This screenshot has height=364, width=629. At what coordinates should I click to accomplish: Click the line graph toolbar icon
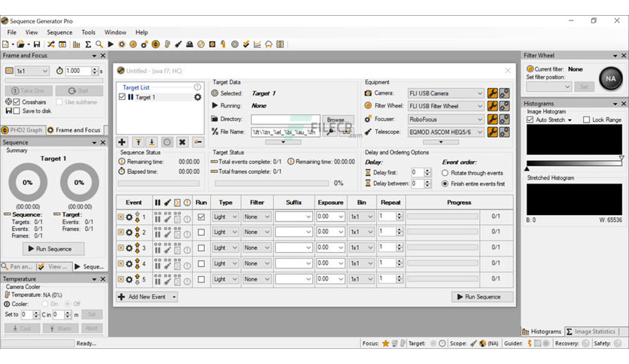pyautogui.click(x=257, y=44)
